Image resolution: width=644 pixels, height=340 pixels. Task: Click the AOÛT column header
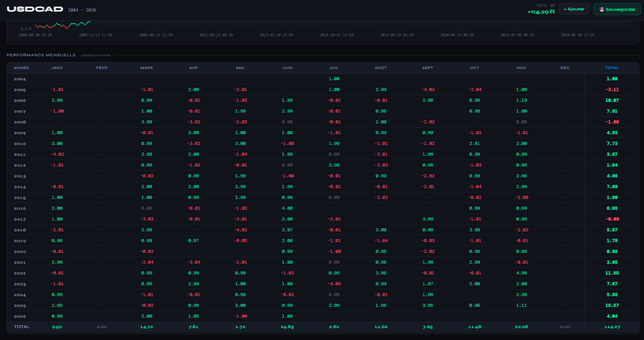click(x=381, y=68)
